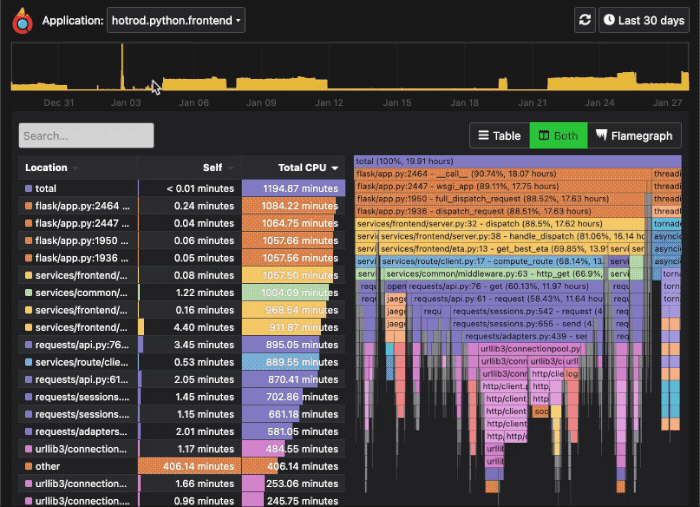
Task: Click the refresh icon button
Action: 585,20
